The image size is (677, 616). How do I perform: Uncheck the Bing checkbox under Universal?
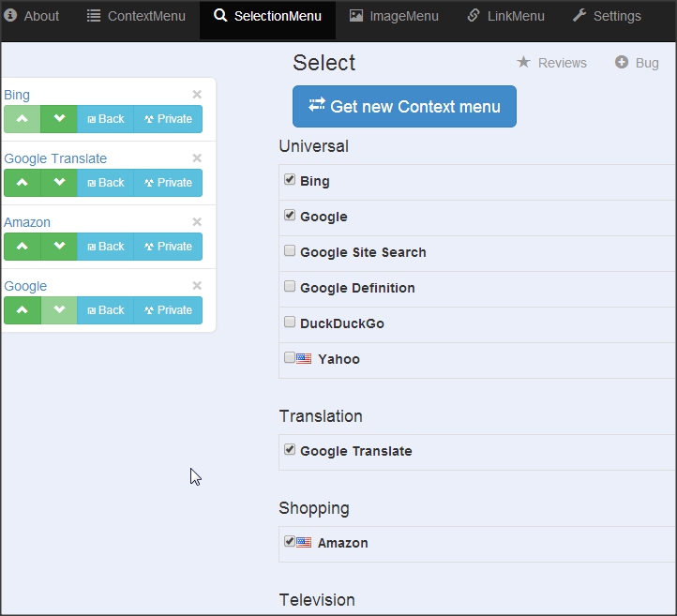290,180
